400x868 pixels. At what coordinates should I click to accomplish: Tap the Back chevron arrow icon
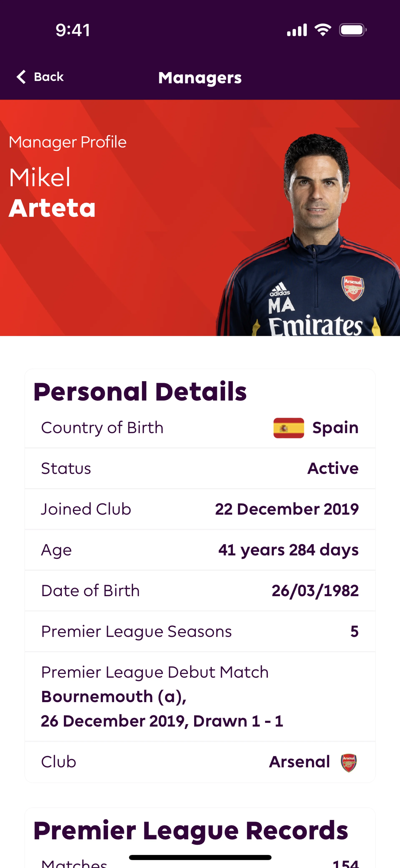coord(21,77)
